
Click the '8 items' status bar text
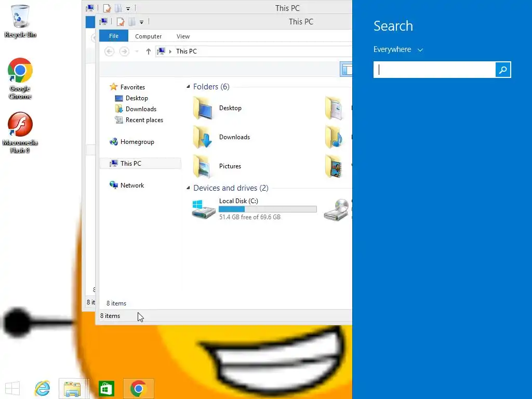tap(110, 316)
